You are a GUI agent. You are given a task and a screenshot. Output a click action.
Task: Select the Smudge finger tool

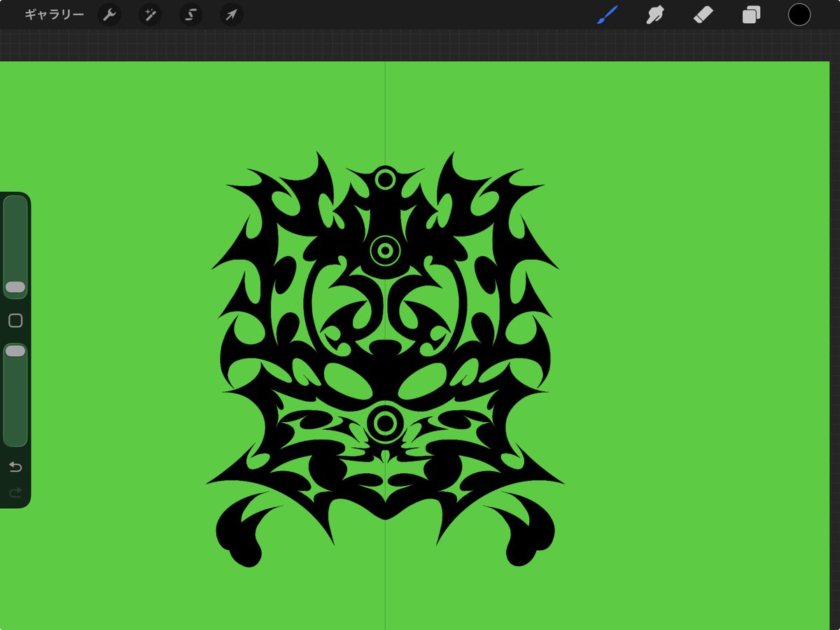pyautogui.click(x=655, y=15)
